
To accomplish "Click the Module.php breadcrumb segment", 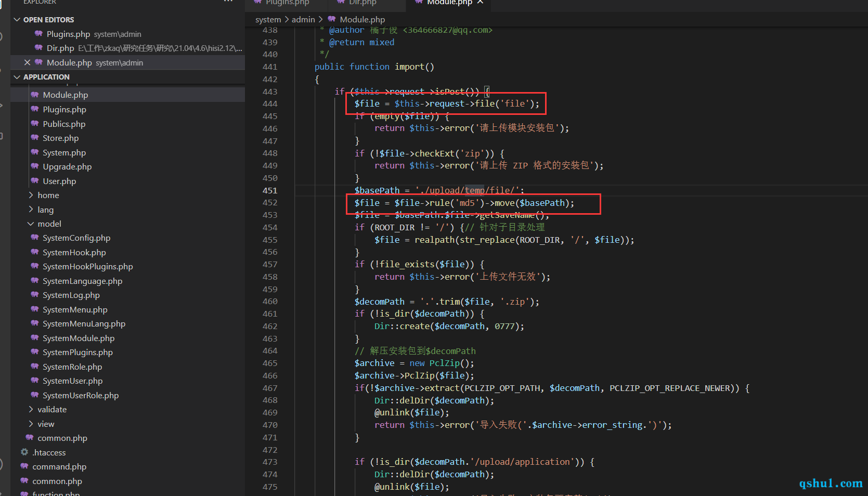I will click(362, 20).
